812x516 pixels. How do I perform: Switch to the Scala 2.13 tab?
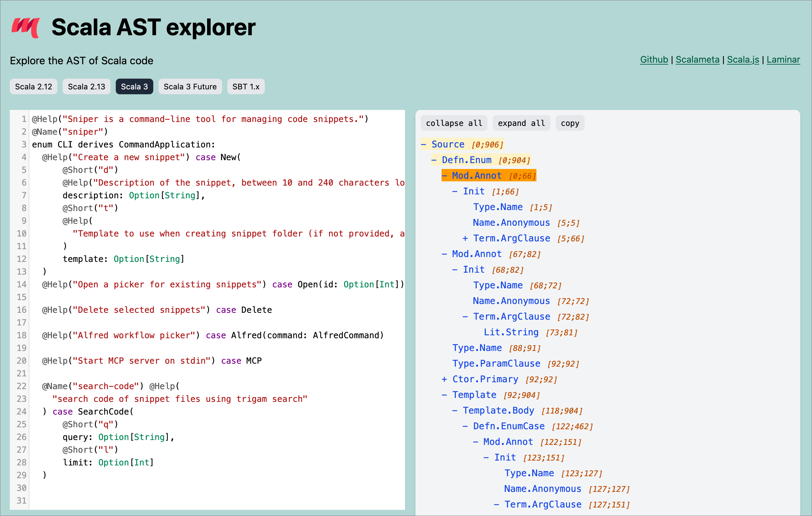point(86,86)
